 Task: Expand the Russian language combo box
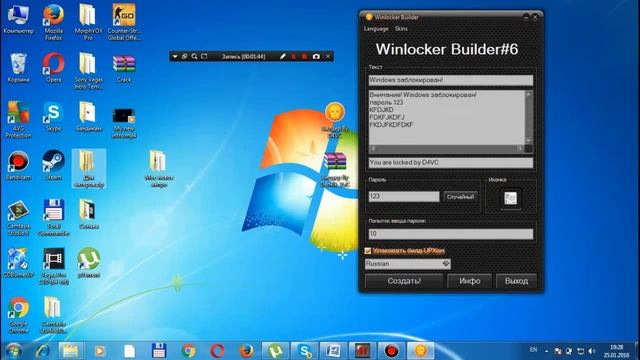coord(446,264)
